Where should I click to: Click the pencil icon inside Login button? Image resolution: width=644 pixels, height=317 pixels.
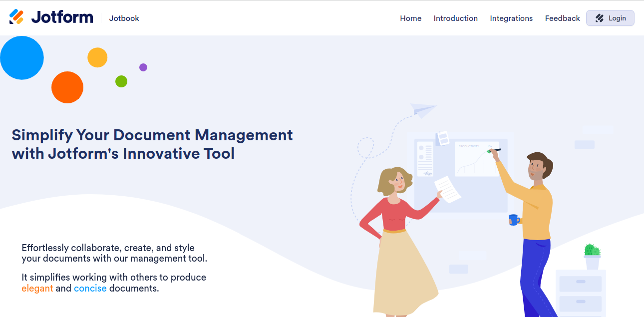click(x=600, y=18)
